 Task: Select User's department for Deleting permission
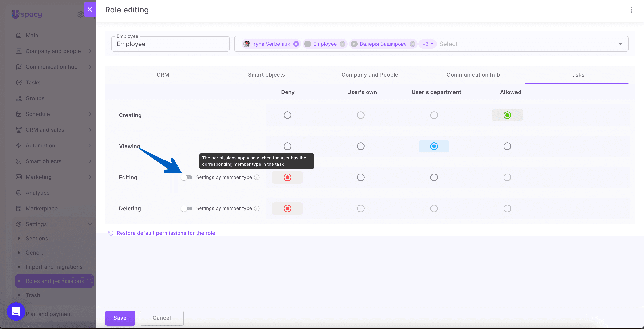[434, 208]
